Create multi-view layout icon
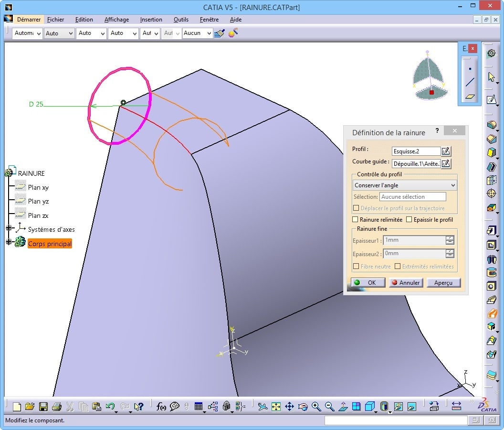 tap(356, 407)
